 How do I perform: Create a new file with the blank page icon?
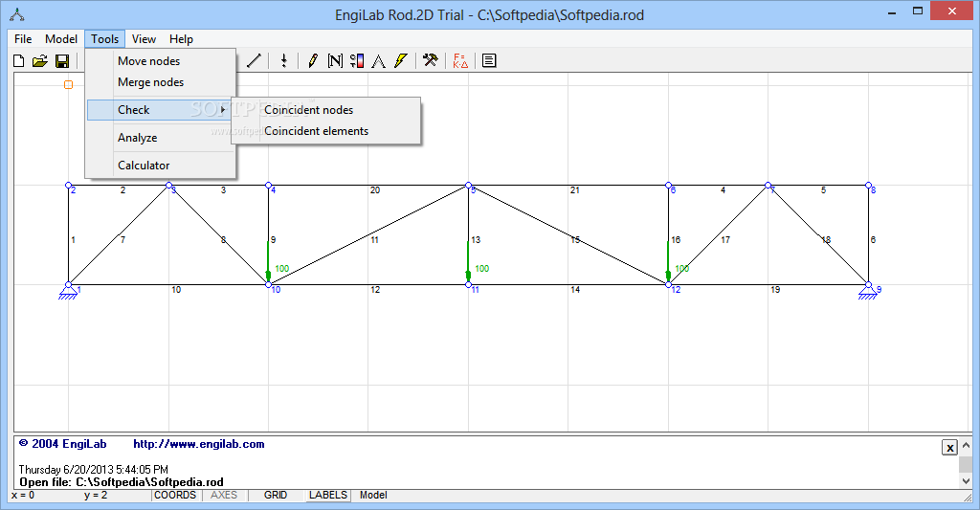click(x=19, y=60)
